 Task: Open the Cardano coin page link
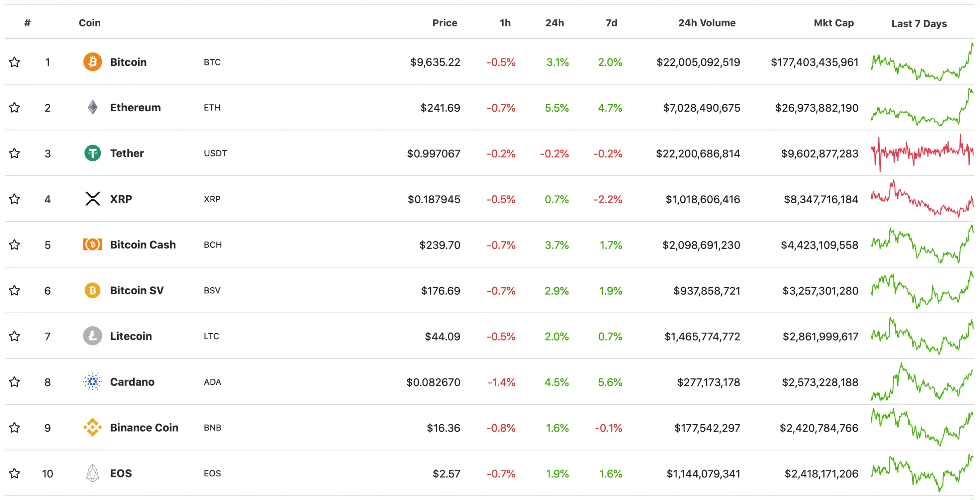point(132,382)
